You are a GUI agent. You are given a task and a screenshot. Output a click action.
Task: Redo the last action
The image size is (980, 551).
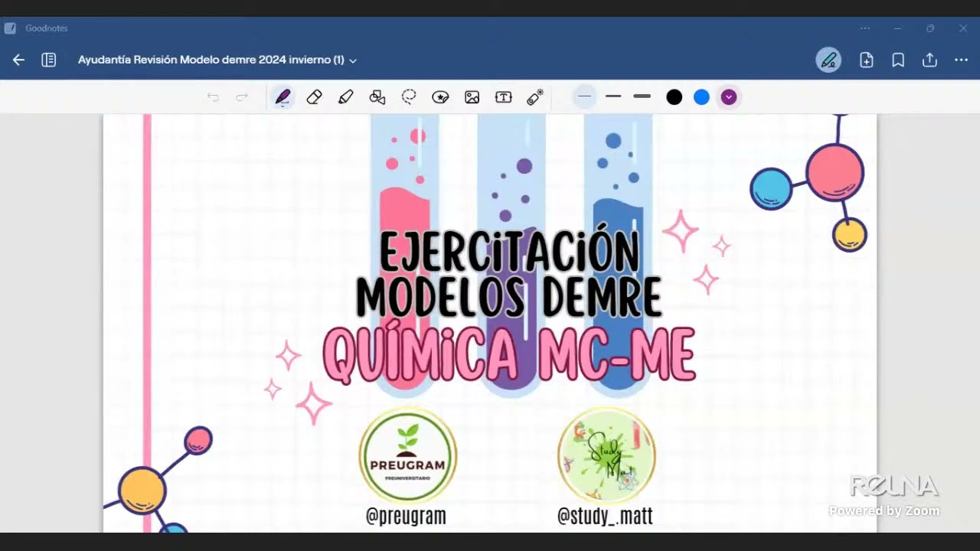[242, 97]
